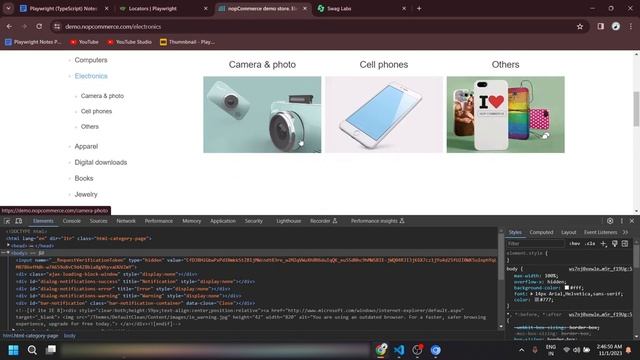The image size is (640, 360).
Task: Bookmark this page with the star icon
Action: click(580, 27)
